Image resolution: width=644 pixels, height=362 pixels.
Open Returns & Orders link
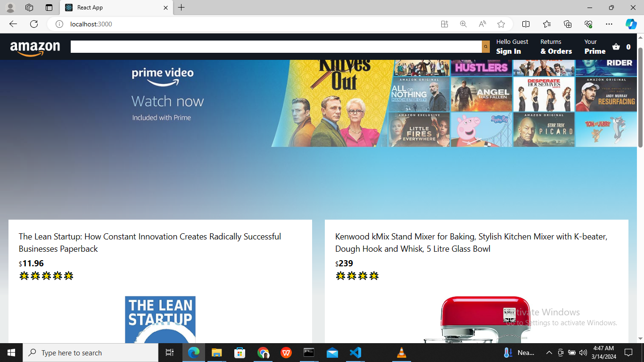coord(556,47)
